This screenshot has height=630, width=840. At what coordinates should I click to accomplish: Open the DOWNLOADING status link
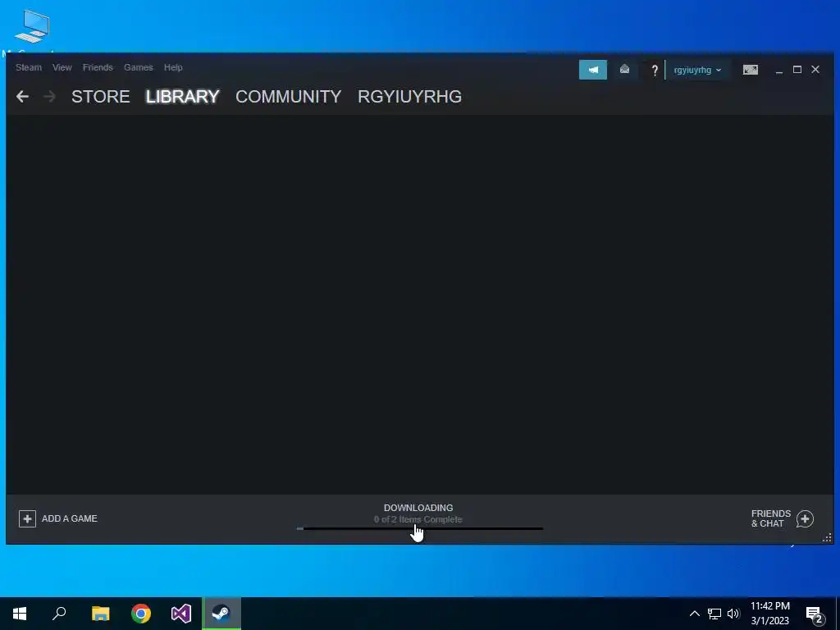418,508
